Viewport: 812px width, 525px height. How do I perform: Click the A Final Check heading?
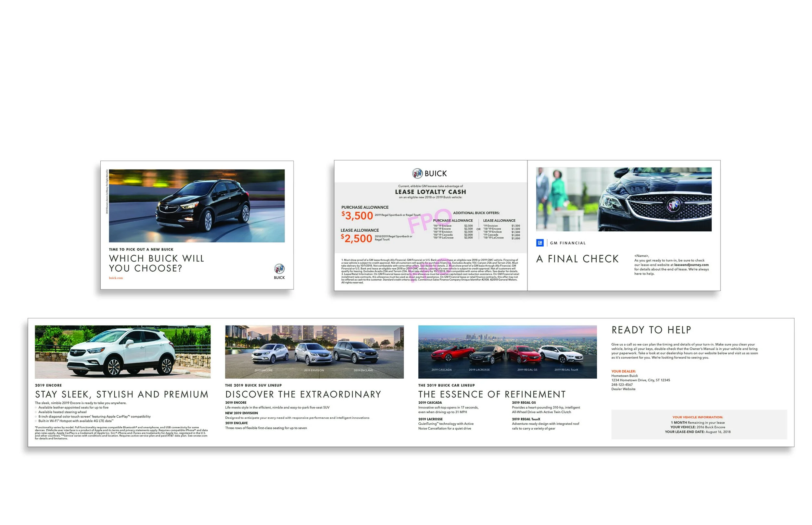tap(577, 259)
